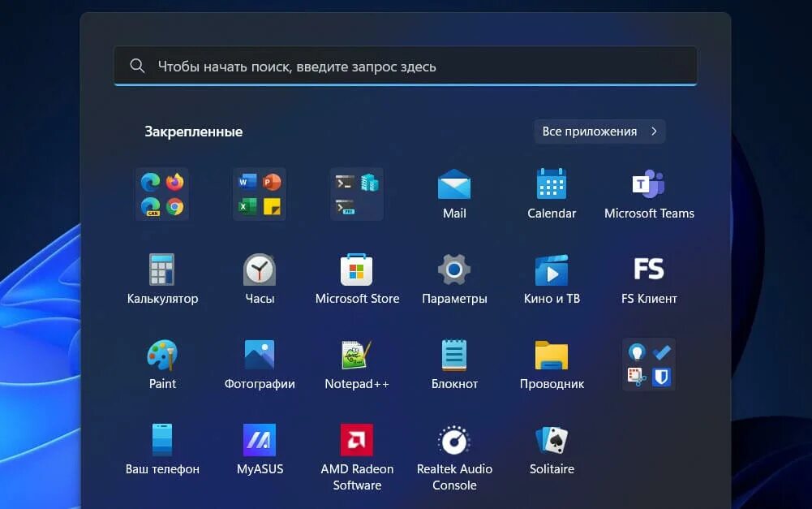This screenshot has height=509, width=812.
Task: Open Блокнот notepad
Action: (x=454, y=364)
